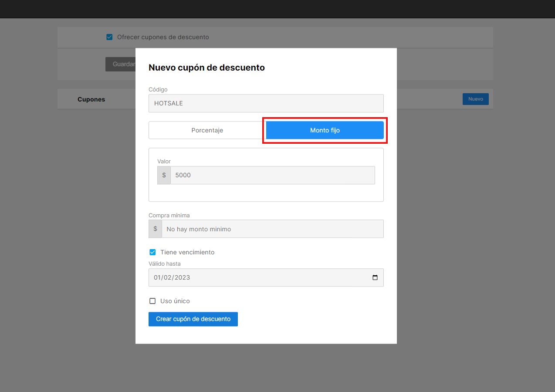Image resolution: width=555 pixels, height=392 pixels.
Task: Click Crear cupón de descuento button
Action: tap(193, 319)
